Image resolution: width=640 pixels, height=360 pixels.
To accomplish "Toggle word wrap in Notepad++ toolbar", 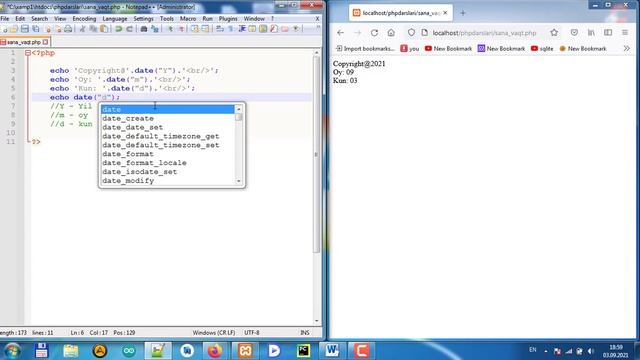I will coord(220,29).
